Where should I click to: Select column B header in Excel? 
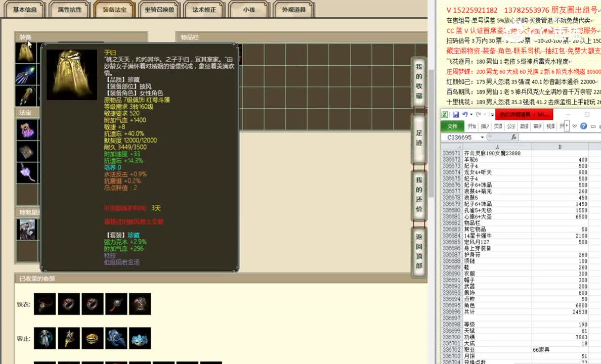click(x=560, y=147)
